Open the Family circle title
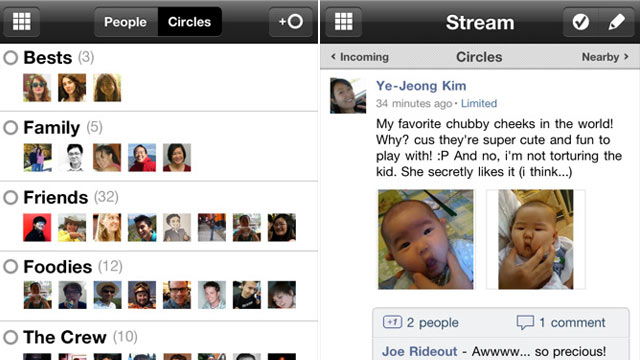Screen dimensions: 640x360 pos(52,128)
